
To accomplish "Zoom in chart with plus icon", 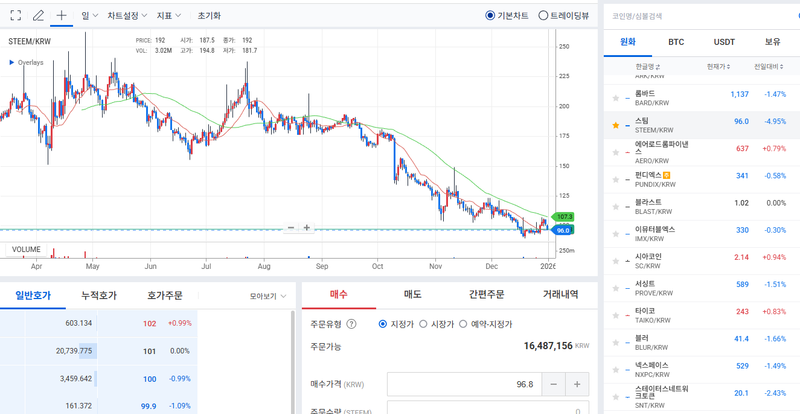I will pyautogui.click(x=307, y=228).
